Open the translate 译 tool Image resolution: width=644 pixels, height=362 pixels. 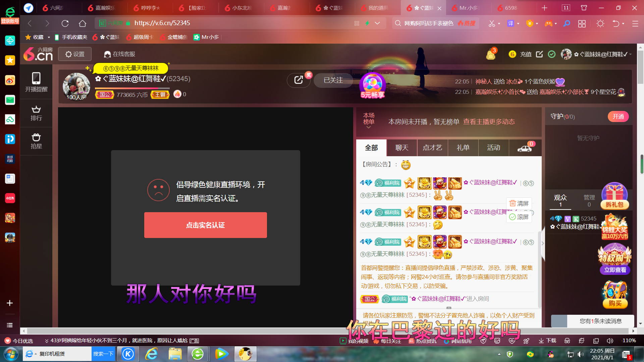(x=511, y=23)
